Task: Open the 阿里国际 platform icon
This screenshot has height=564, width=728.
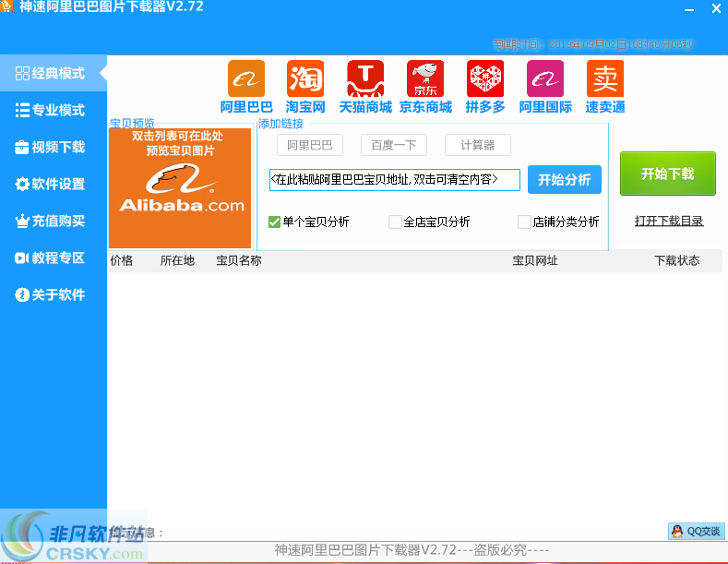Action: click(x=545, y=87)
